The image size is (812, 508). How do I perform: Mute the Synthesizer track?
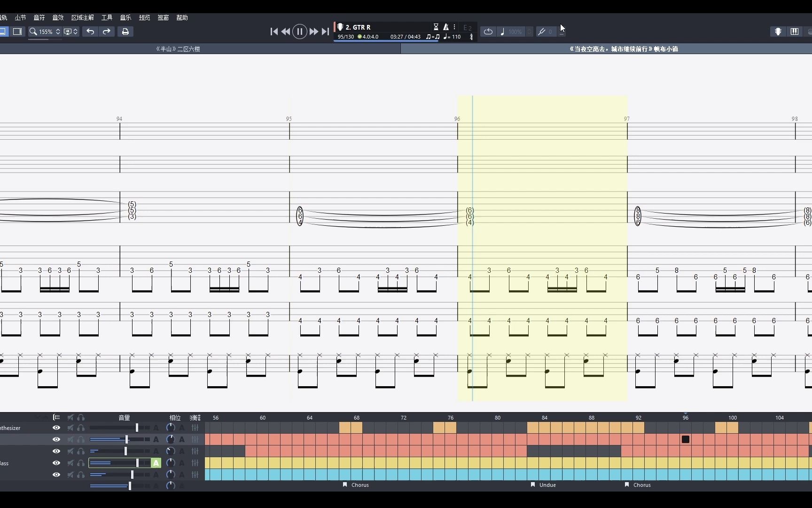[70, 428]
